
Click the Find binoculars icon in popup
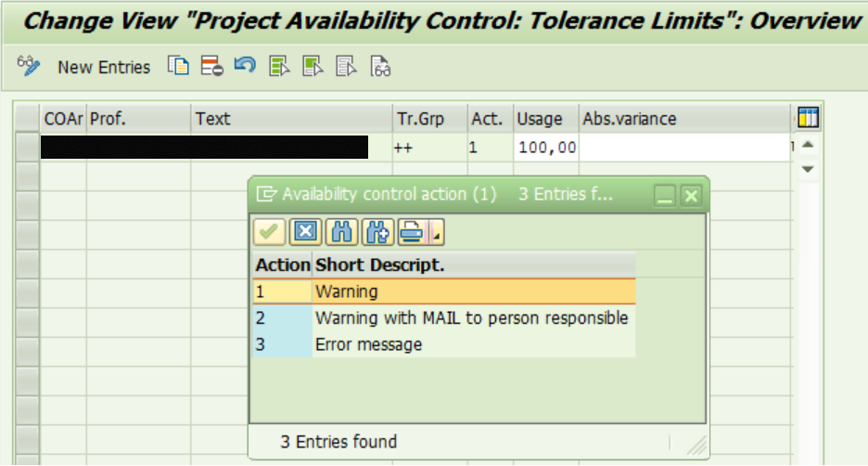[x=341, y=232]
